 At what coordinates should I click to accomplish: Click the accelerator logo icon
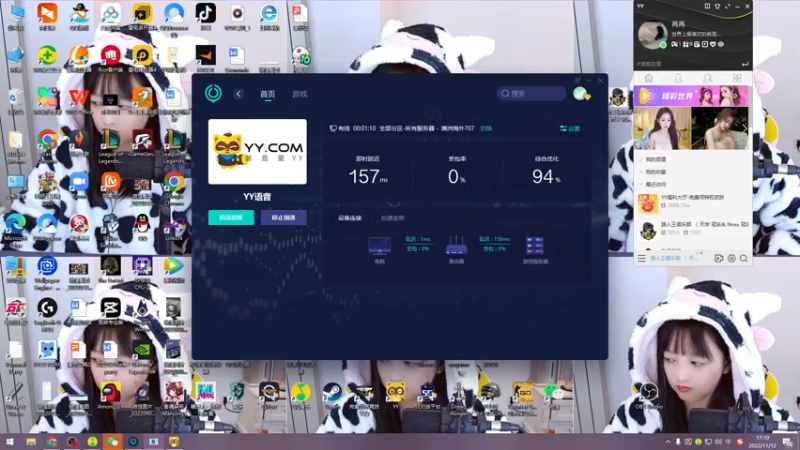pyautogui.click(x=213, y=93)
